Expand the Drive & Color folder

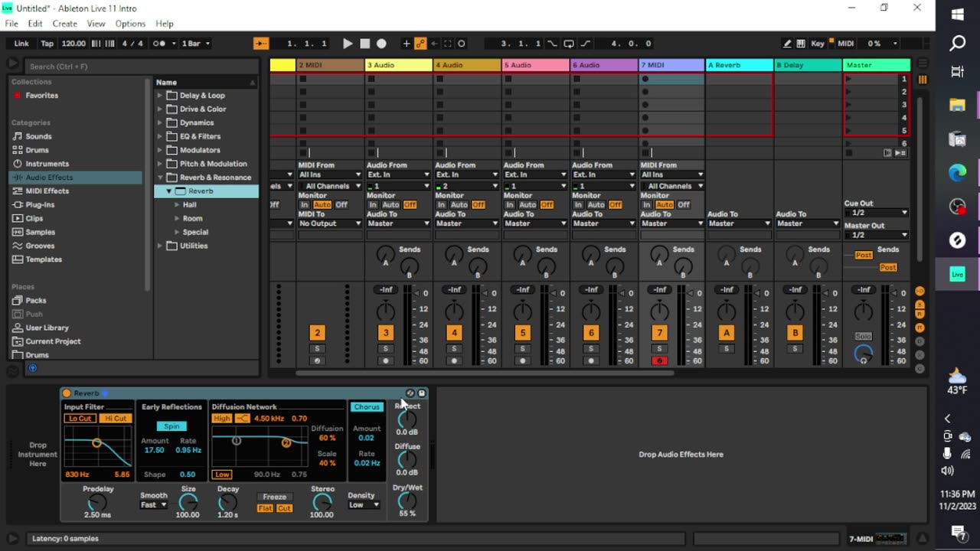(161, 109)
